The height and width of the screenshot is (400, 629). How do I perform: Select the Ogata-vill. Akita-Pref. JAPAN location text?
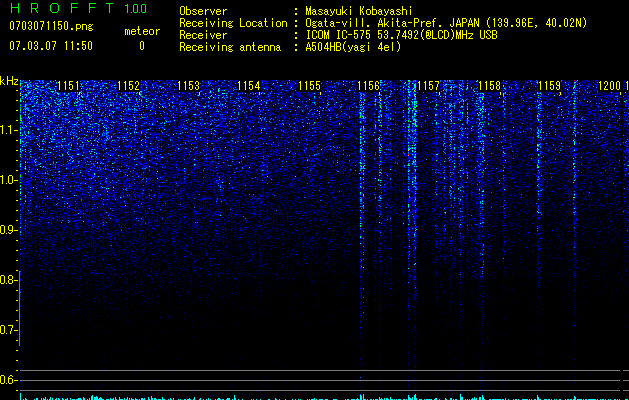pos(446,23)
